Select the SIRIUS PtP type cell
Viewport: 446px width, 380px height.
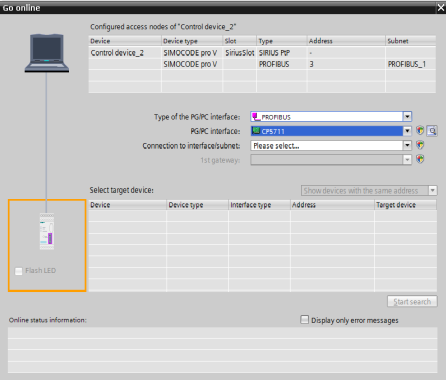coord(282,53)
